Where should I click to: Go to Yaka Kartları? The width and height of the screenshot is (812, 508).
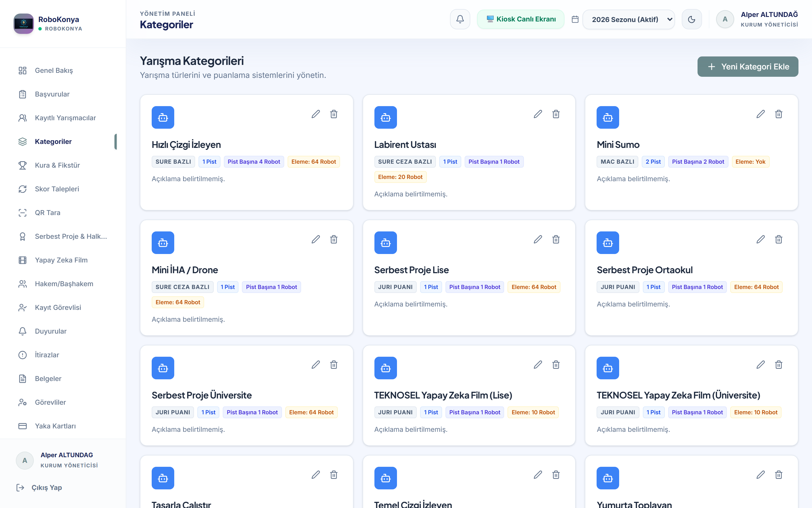coord(63,426)
